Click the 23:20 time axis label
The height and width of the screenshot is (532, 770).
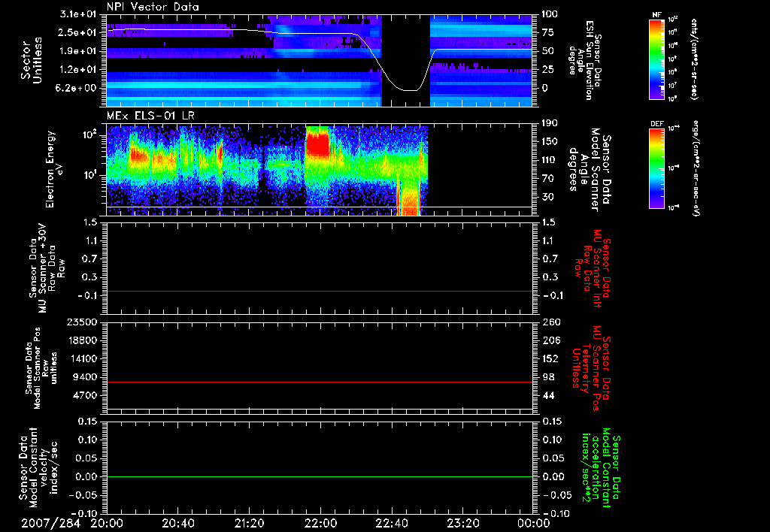(x=463, y=523)
